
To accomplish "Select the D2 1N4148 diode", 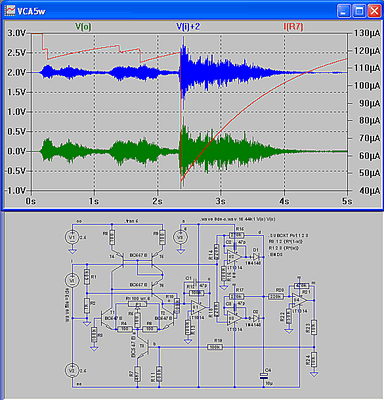I will 256,318.
